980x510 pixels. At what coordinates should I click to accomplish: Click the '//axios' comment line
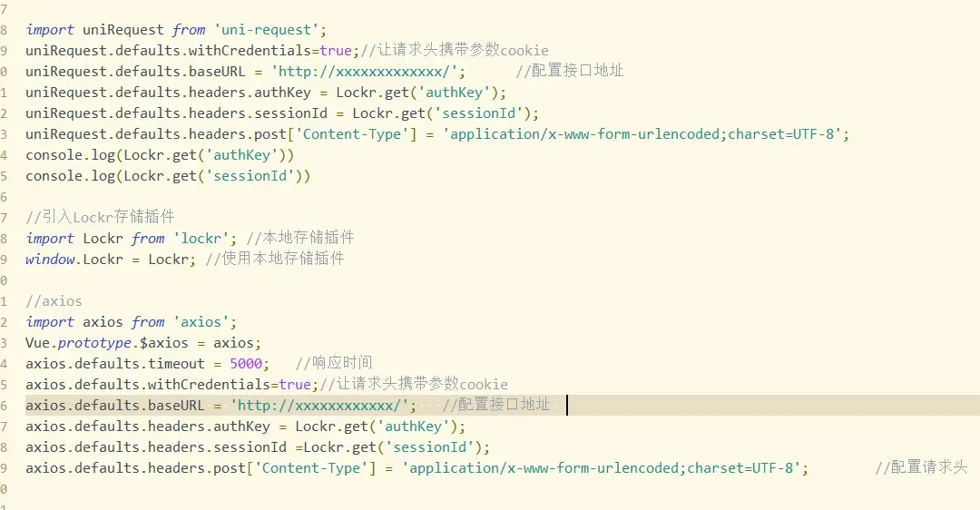point(54,301)
